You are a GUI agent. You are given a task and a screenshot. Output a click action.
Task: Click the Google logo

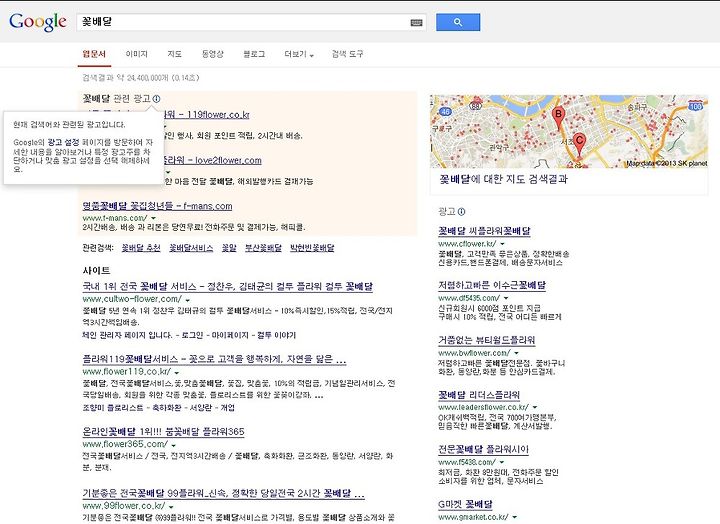[38, 22]
